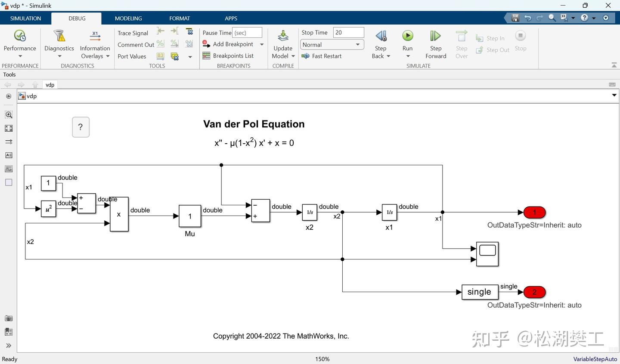Switch to the MODELING ribbon tab
Image resolution: width=620 pixels, height=364 pixels.
pyautogui.click(x=128, y=18)
